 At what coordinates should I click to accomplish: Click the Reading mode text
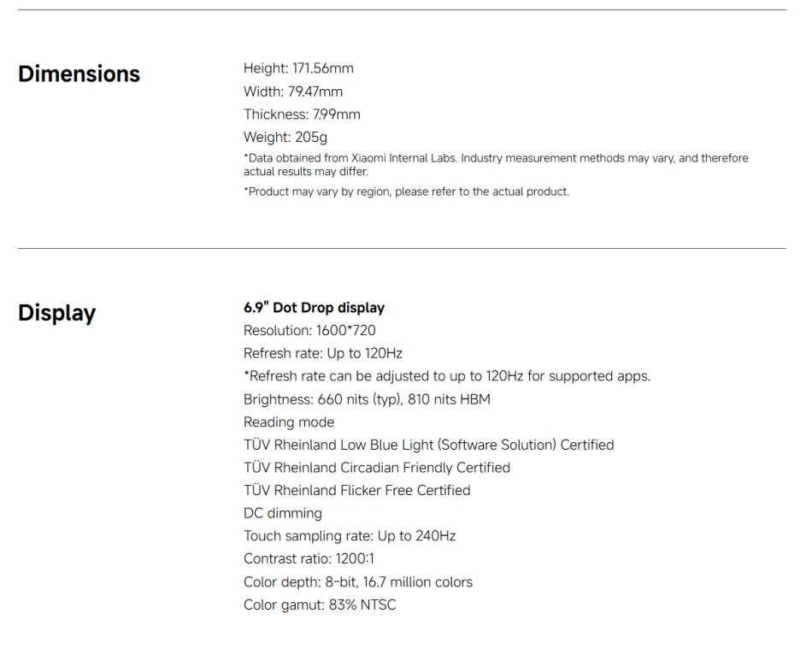289,422
